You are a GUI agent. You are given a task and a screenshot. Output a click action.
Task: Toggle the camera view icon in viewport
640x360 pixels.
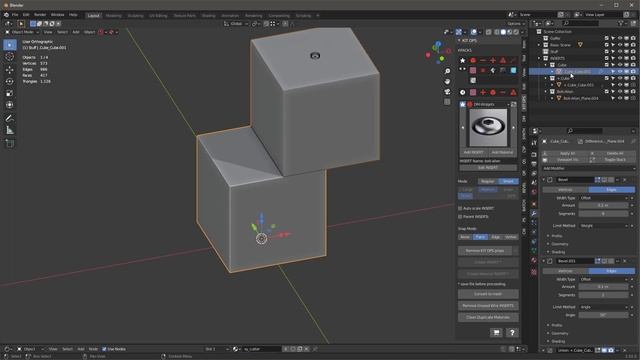[x=447, y=91]
